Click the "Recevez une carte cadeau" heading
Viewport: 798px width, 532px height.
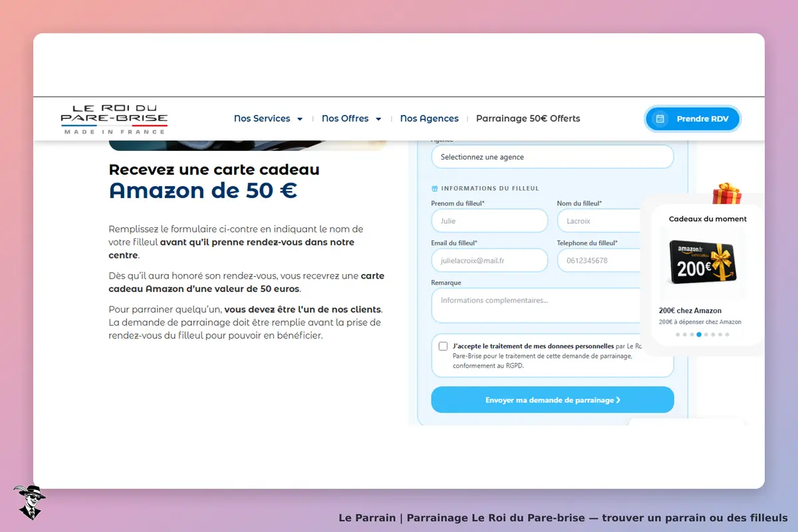pyautogui.click(x=214, y=170)
